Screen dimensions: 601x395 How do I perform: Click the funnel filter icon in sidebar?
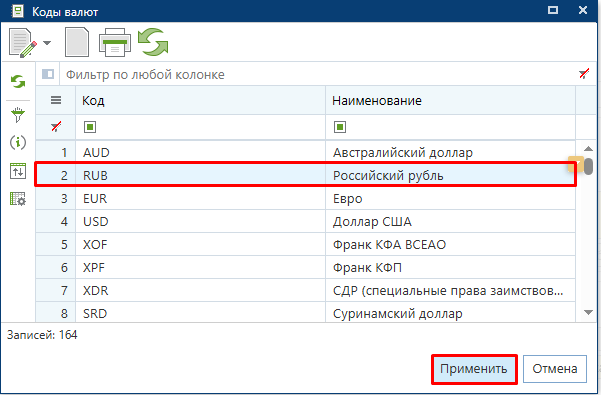pos(18,115)
